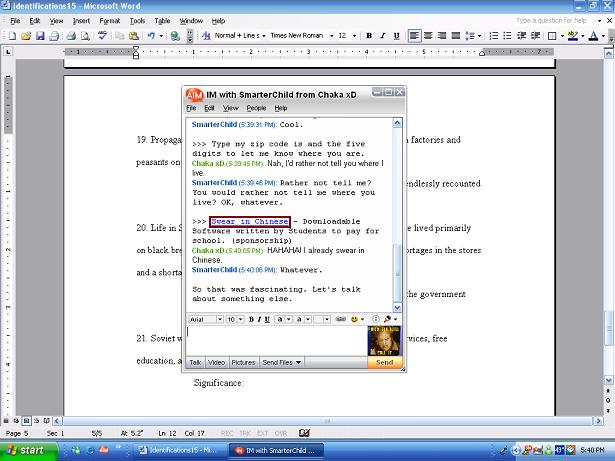Set Align Left in Word toolbar

pyautogui.click(x=414, y=36)
